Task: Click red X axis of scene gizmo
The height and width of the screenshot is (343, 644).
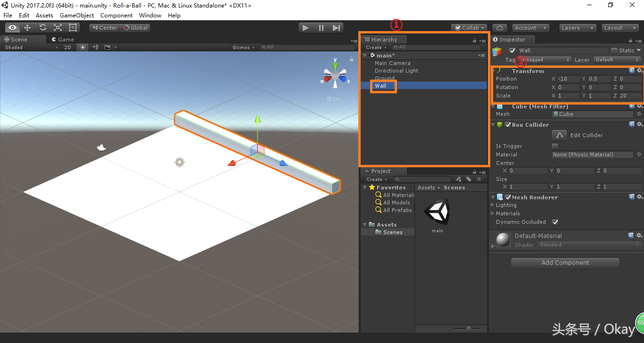Action: tap(328, 78)
